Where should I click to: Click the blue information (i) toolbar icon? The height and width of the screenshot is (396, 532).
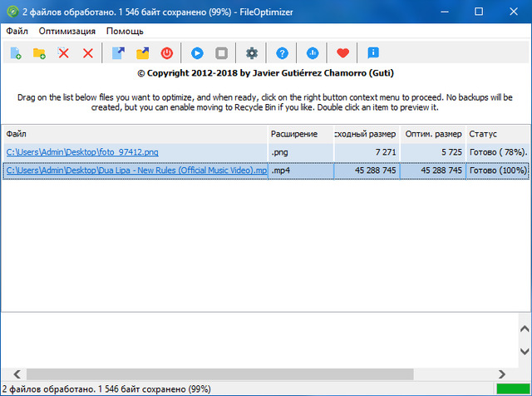click(373, 53)
